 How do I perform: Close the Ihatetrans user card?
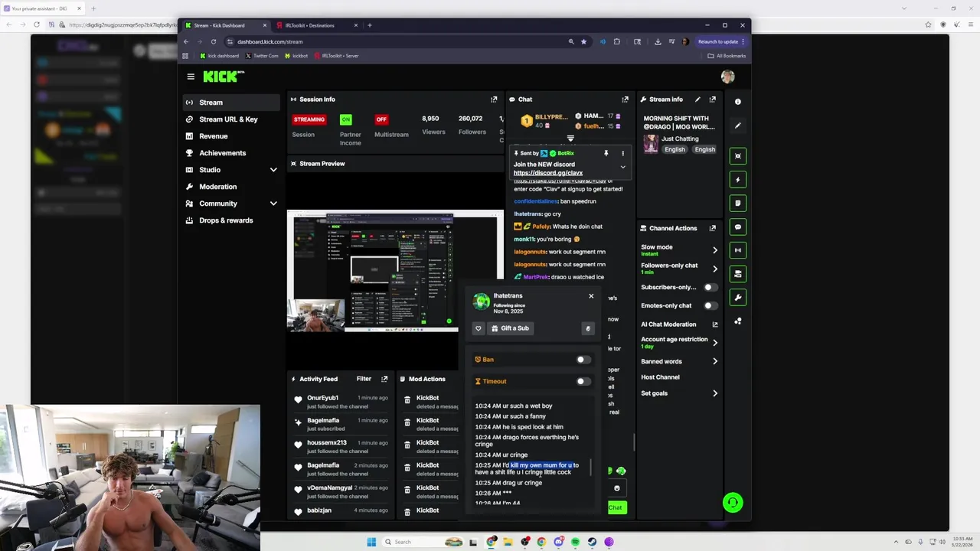tap(591, 296)
